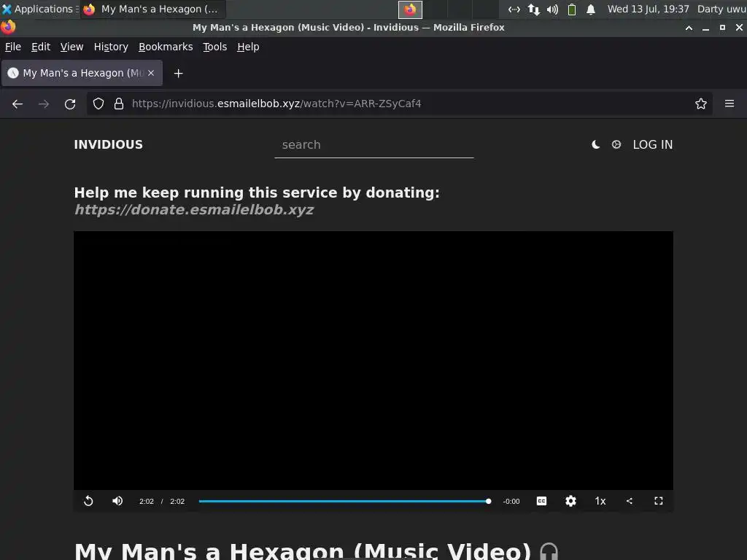Toggle audio-only mode headphones icon

(x=549, y=551)
